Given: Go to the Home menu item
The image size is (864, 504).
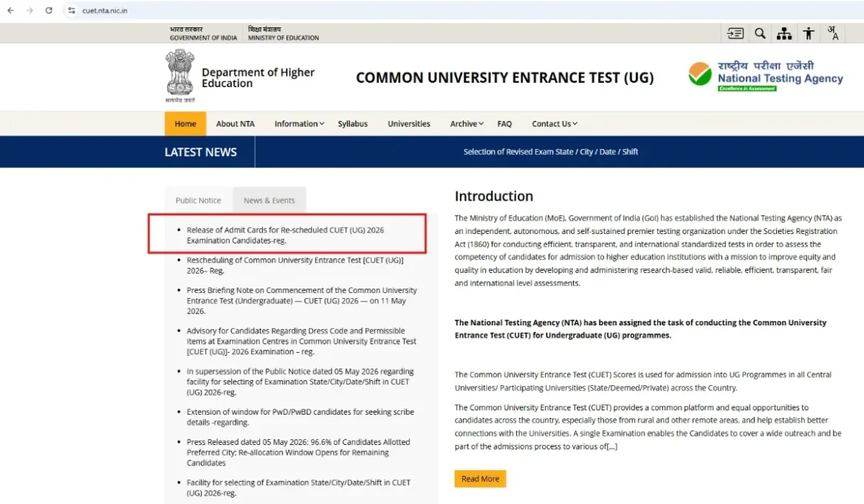Looking at the screenshot, I should coord(185,124).
